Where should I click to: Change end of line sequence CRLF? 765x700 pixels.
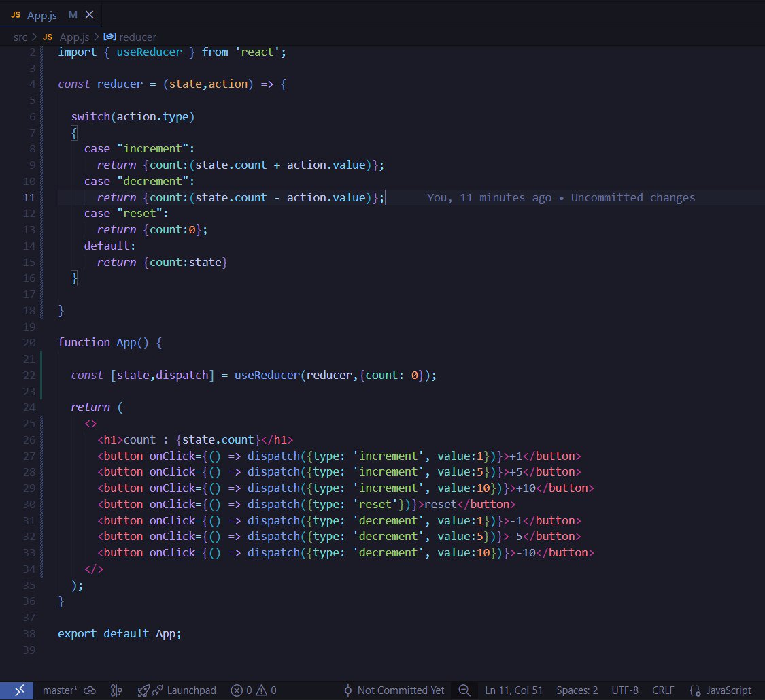pyautogui.click(x=663, y=690)
